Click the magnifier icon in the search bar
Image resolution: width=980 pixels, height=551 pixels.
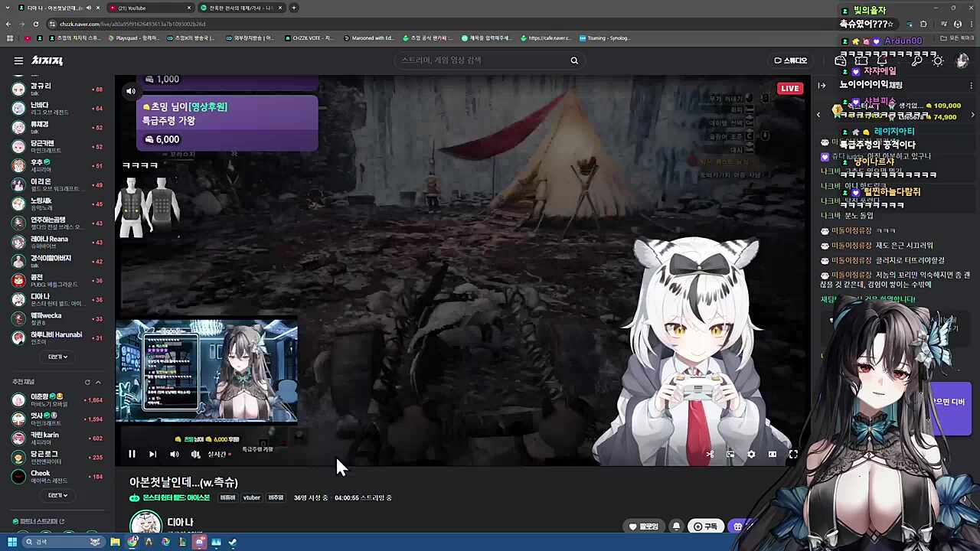[574, 60]
